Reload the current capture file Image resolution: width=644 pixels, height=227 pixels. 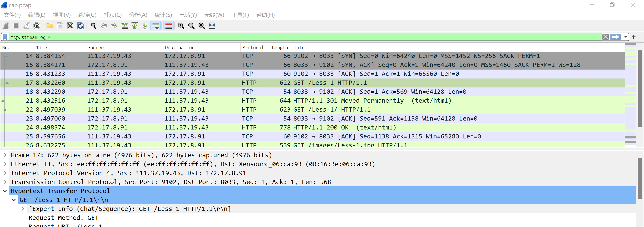point(80,26)
